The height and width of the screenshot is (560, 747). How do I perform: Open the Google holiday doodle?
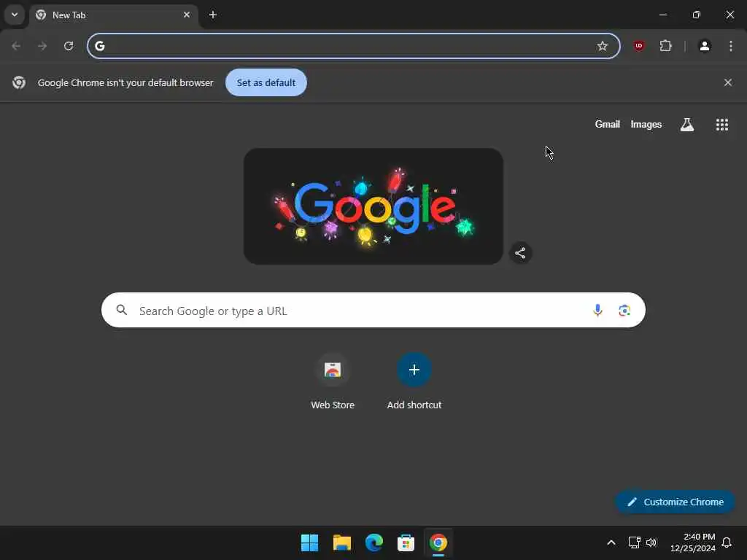[373, 206]
